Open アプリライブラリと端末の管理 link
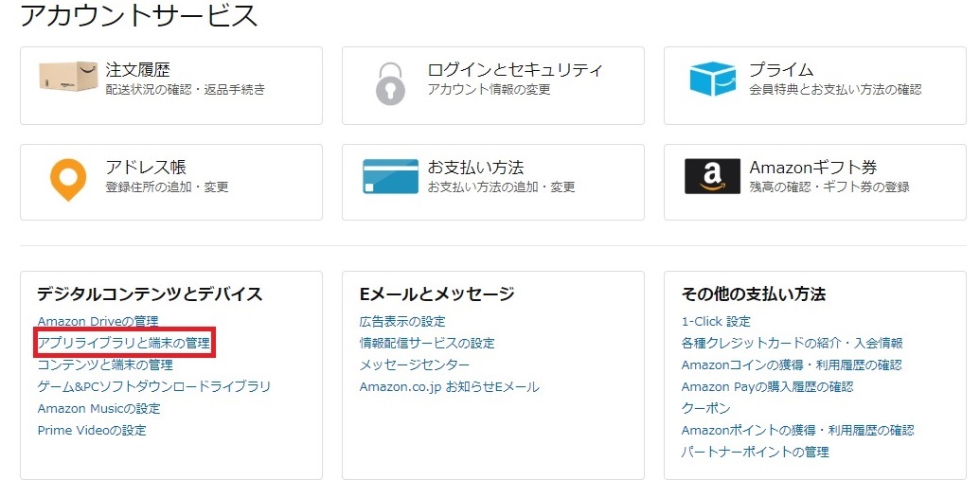Screen dimensions: 980x480 [124, 343]
